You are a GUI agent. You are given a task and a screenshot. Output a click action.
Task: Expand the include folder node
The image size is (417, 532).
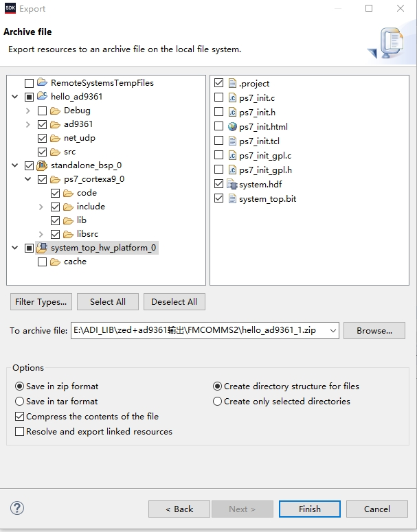point(41,207)
